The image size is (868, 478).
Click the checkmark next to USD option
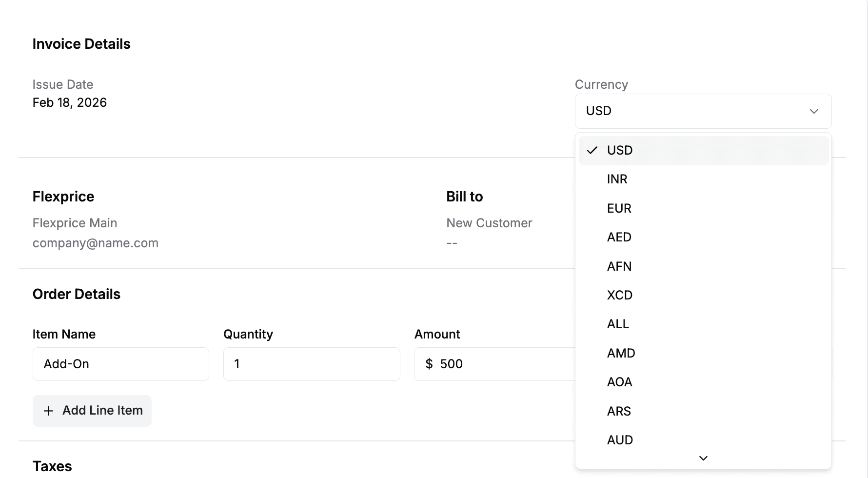coord(592,150)
